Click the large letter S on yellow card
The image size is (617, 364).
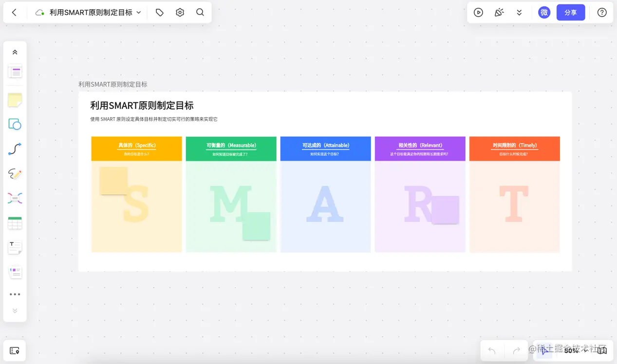click(136, 204)
